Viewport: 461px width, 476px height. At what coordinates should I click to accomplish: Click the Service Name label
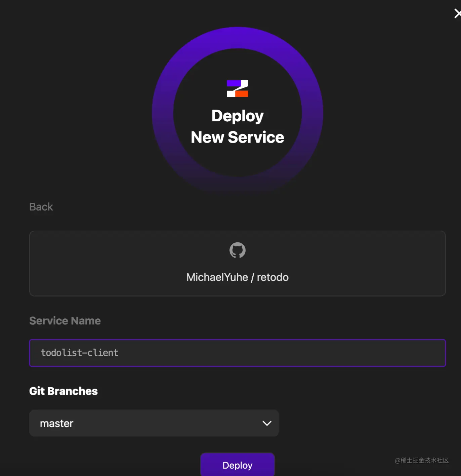[x=65, y=321]
